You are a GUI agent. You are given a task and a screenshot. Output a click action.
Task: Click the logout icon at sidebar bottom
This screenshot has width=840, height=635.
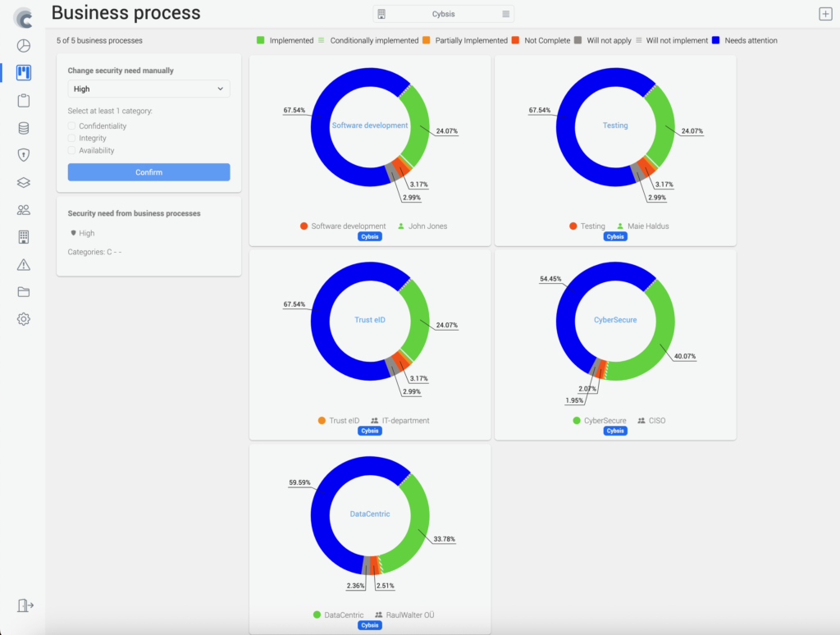pyautogui.click(x=25, y=605)
